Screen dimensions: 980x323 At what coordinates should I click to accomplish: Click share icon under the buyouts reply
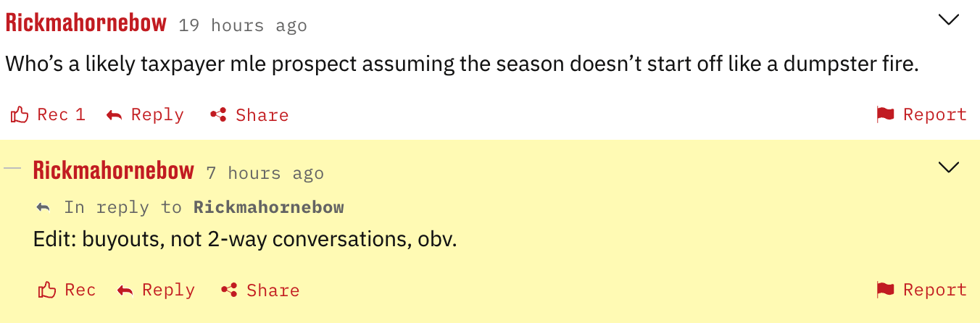click(x=229, y=290)
